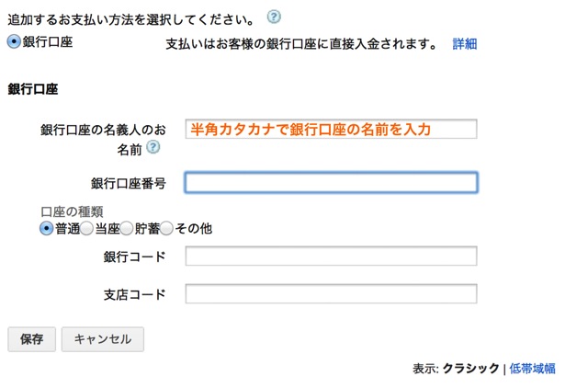This screenshot has height=388, width=588.
Task: Select the 銀行口座 payment method radio button
Action: coord(13,42)
